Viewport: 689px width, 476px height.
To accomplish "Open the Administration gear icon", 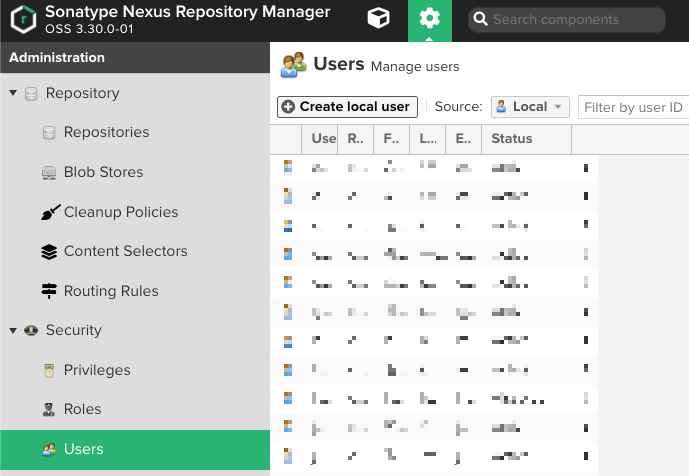I will (x=429, y=18).
